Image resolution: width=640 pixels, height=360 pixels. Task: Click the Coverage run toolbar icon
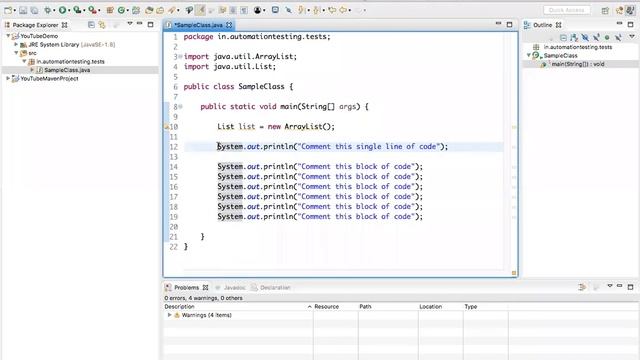[77, 10]
